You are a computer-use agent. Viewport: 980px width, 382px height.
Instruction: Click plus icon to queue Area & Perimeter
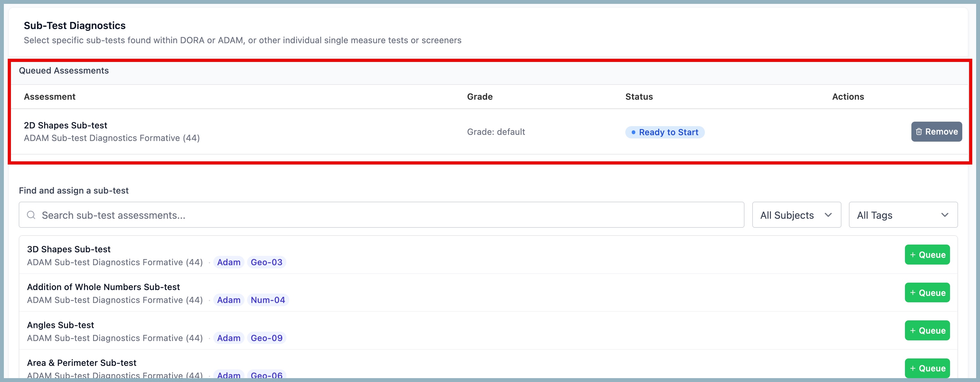913,368
